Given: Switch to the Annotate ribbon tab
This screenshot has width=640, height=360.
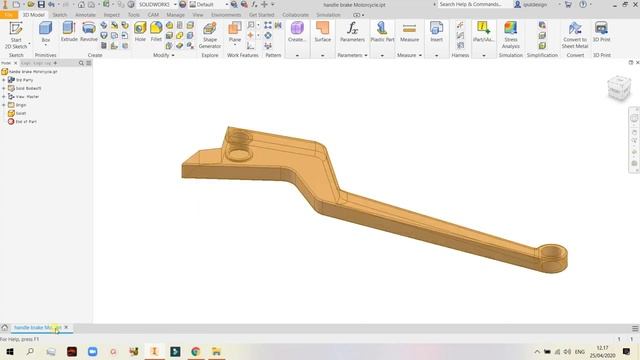Looking at the screenshot, I should point(85,15).
